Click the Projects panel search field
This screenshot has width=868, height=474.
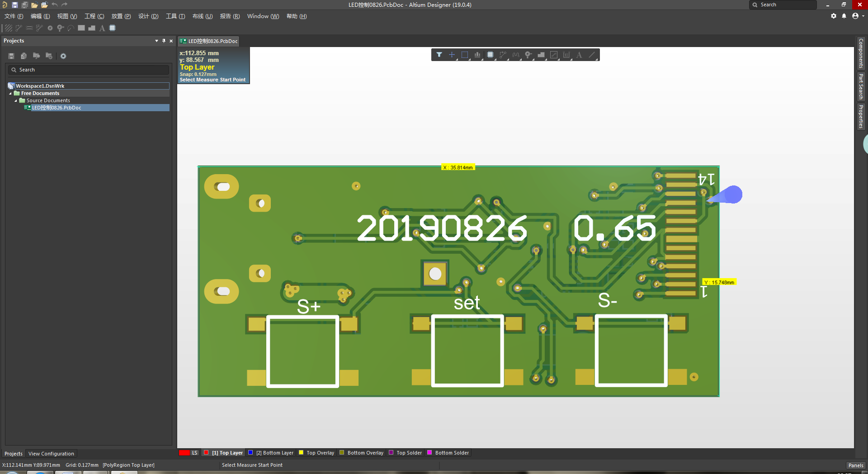click(89, 70)
